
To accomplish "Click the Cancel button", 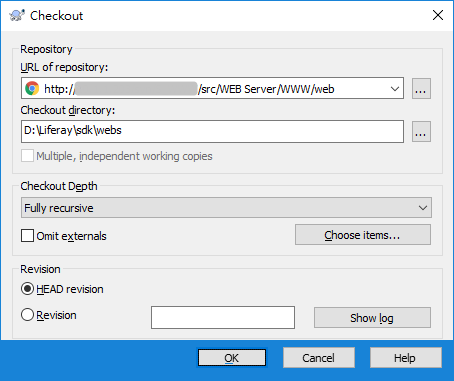I will point(319,358).
